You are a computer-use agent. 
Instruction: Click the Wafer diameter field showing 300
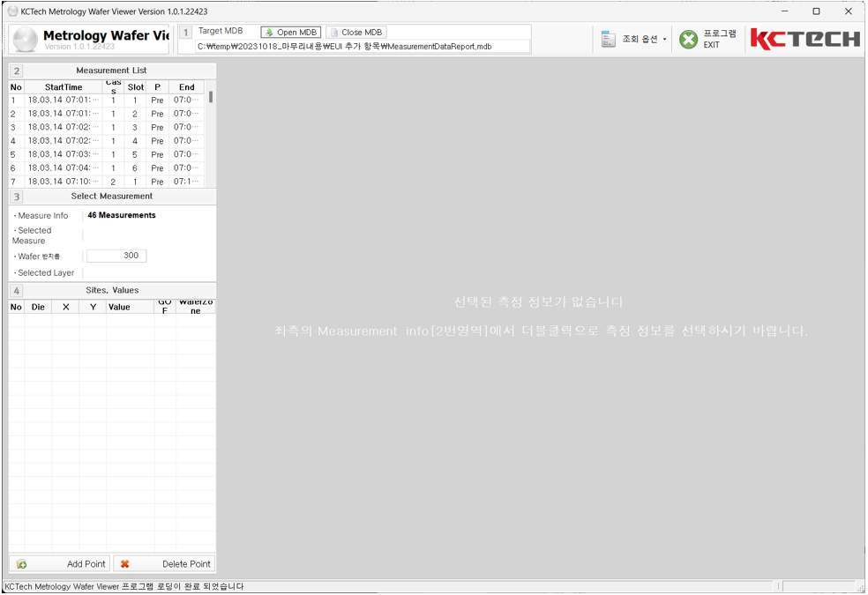pos(116,256)
